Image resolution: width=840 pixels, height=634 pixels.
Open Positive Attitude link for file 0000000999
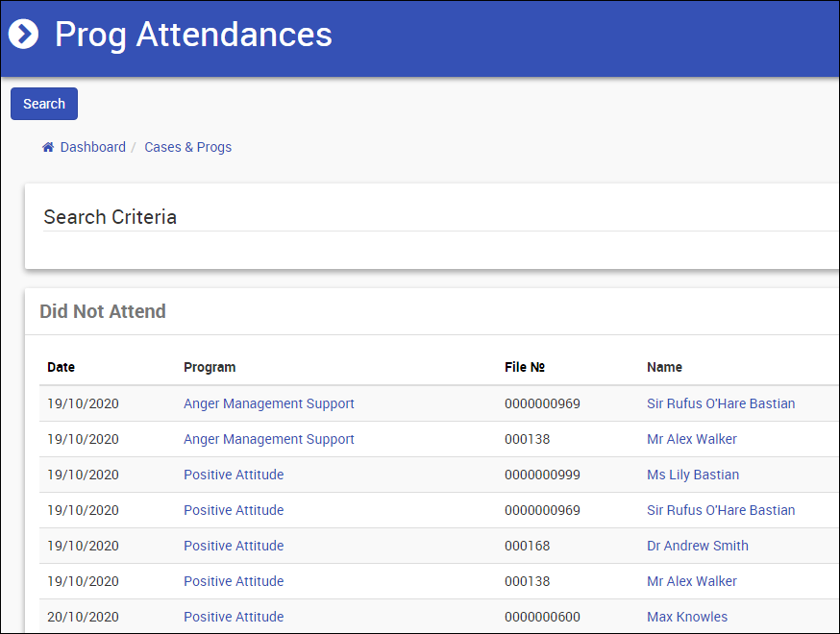click(234, 475)
